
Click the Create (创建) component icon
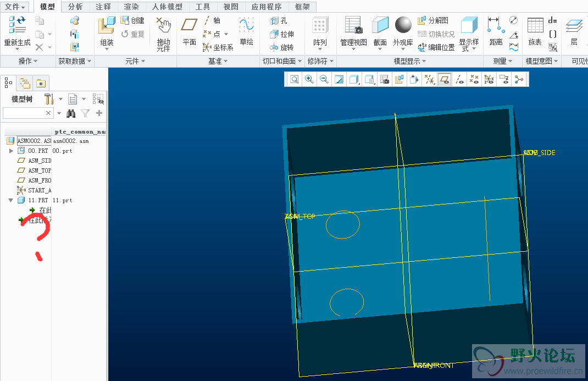coord(125,20)
